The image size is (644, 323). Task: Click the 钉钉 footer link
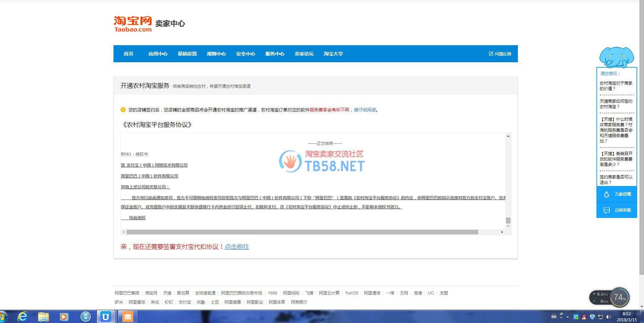click(x=169, y=302)
